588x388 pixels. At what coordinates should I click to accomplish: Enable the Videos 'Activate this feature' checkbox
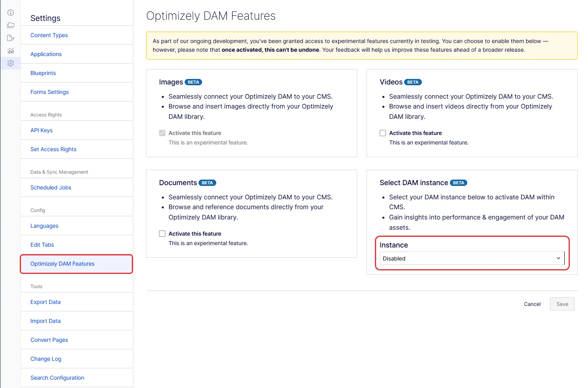pos(383,133)
